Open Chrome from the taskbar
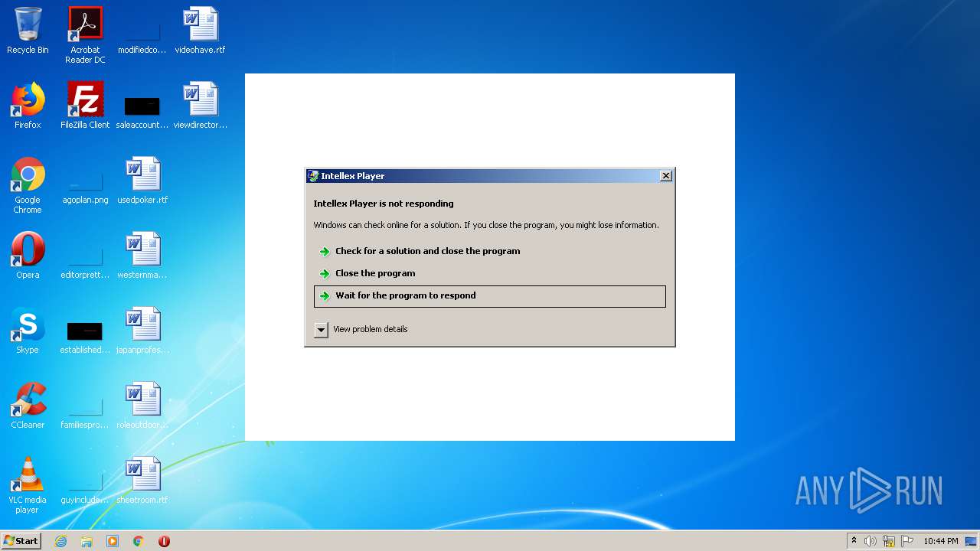The image size is (980, 551). 139,541
